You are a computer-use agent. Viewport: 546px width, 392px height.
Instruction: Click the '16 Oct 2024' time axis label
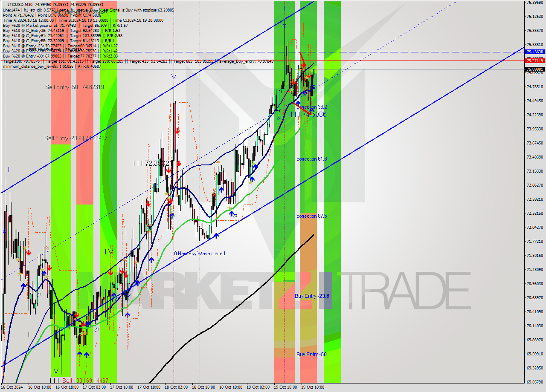[13, 387]
